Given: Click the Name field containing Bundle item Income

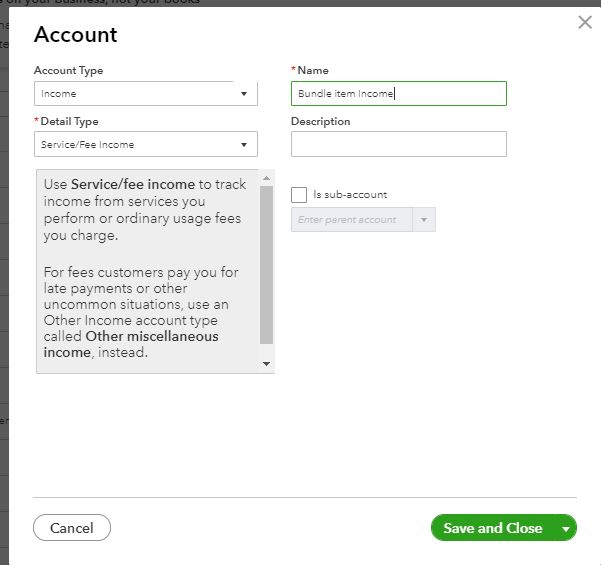Looking at the screenshot, I should [x=398, y=94].
